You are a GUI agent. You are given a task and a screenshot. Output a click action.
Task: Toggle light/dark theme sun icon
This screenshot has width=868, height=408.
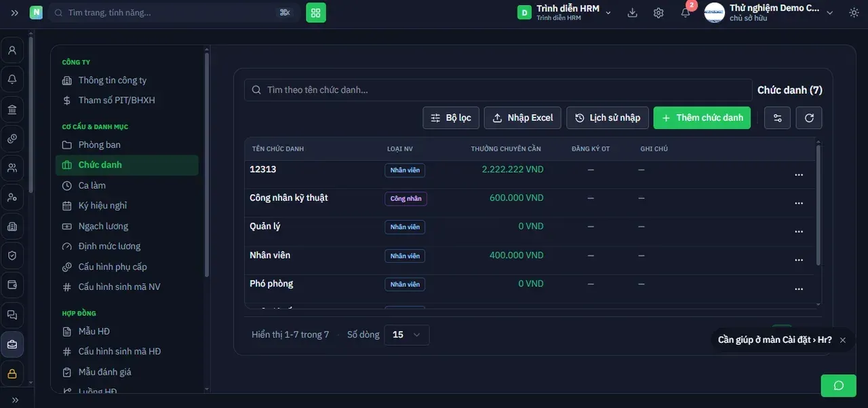tap(854, 13)
